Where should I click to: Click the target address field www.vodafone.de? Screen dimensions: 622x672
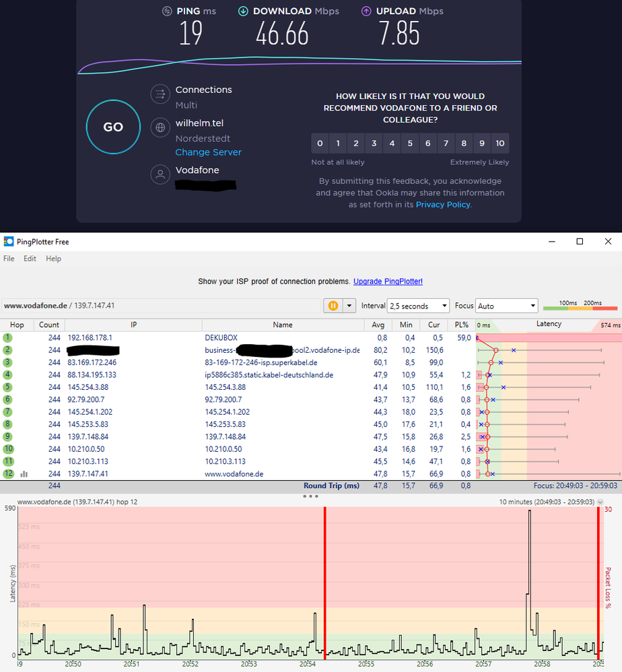pos(161,306)
